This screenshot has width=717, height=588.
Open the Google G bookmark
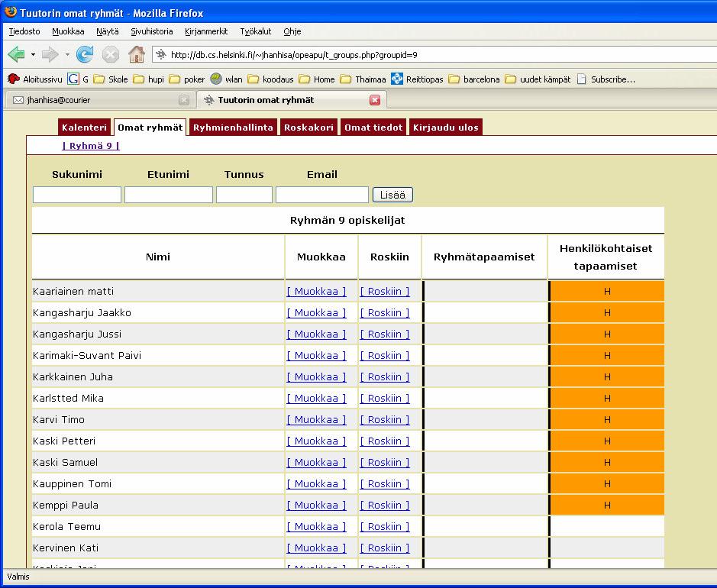[78, 79]
